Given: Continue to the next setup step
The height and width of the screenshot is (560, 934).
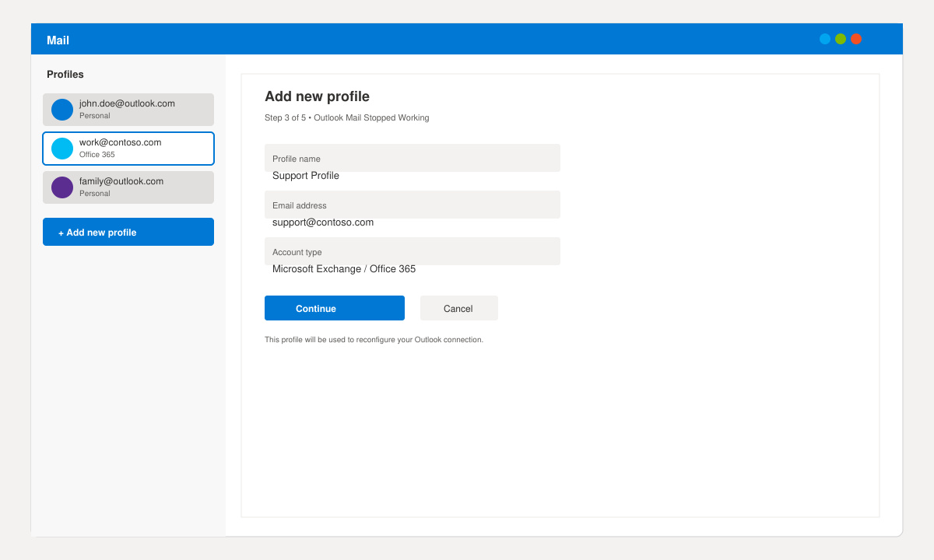Looking at the screenshot, I should 335,308.
